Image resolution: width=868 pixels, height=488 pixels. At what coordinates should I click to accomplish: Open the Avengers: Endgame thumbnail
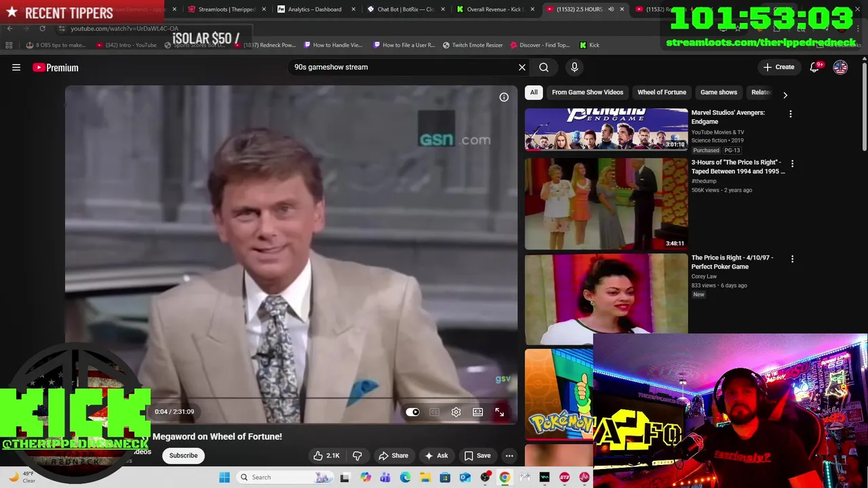coord(606,129)
